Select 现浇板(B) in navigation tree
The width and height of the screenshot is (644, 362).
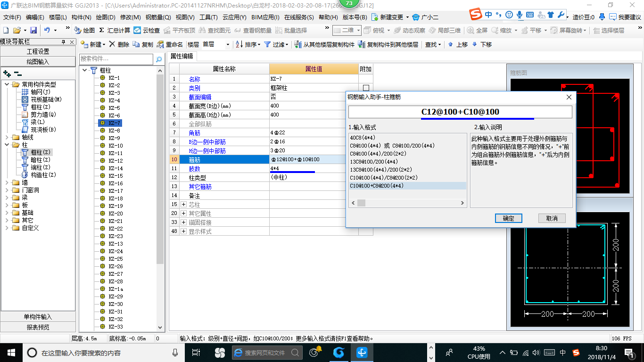39,130
